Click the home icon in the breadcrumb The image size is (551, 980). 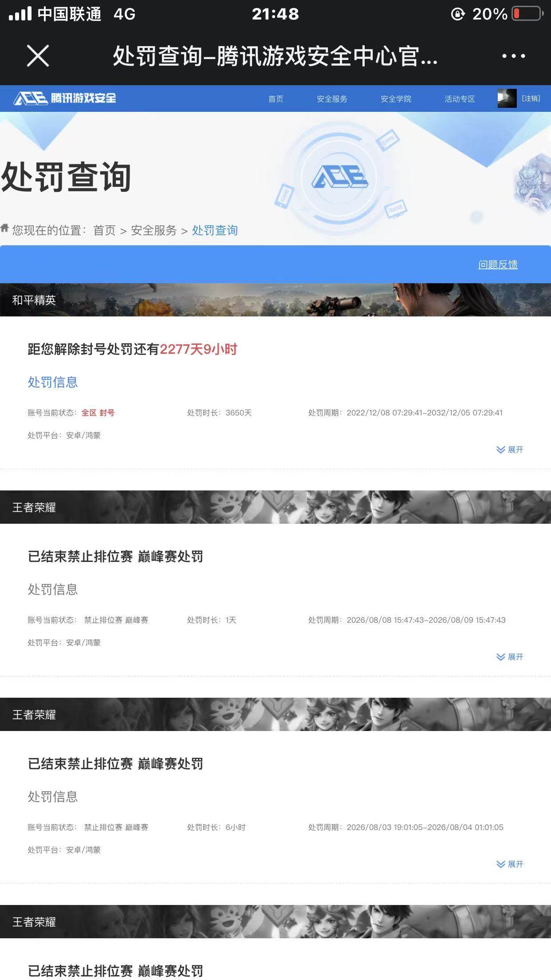pyautogui.click(x=5, y=228)
